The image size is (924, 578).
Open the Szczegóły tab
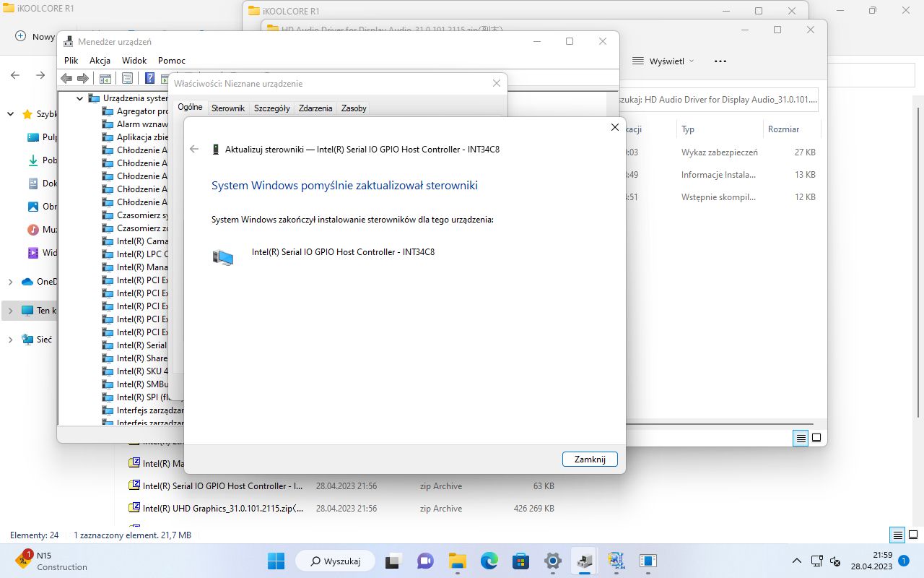coord(271,108)
